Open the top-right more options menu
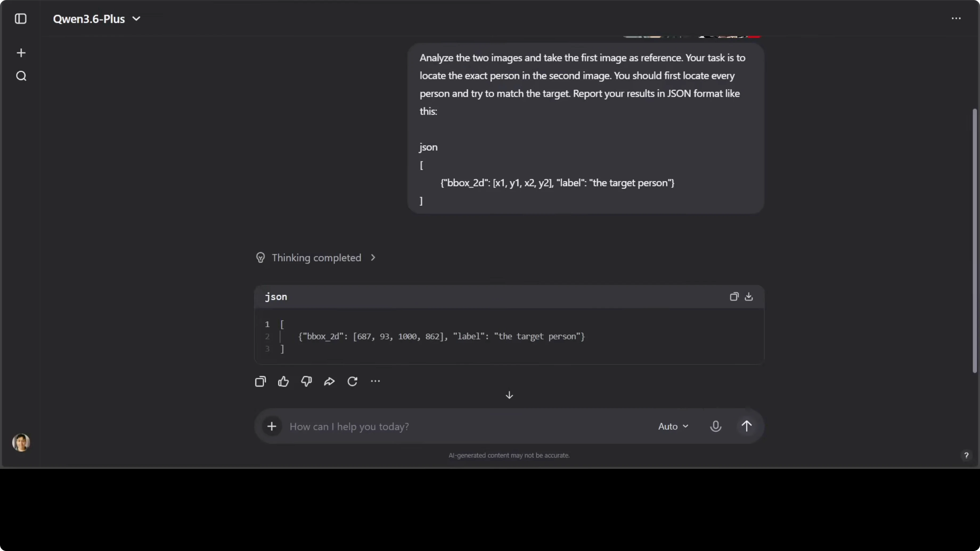Viewport: 980px width, 551px height. click(x=956, y=18)
